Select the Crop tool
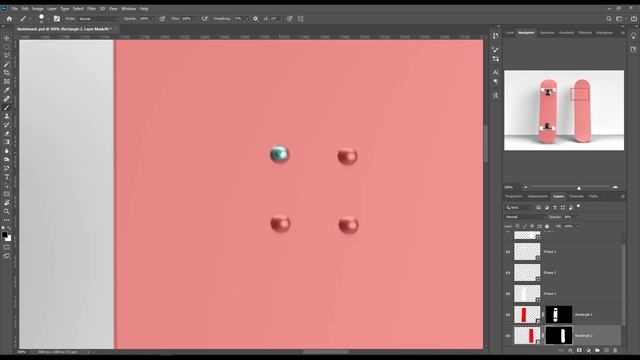 tap(7, 73)
